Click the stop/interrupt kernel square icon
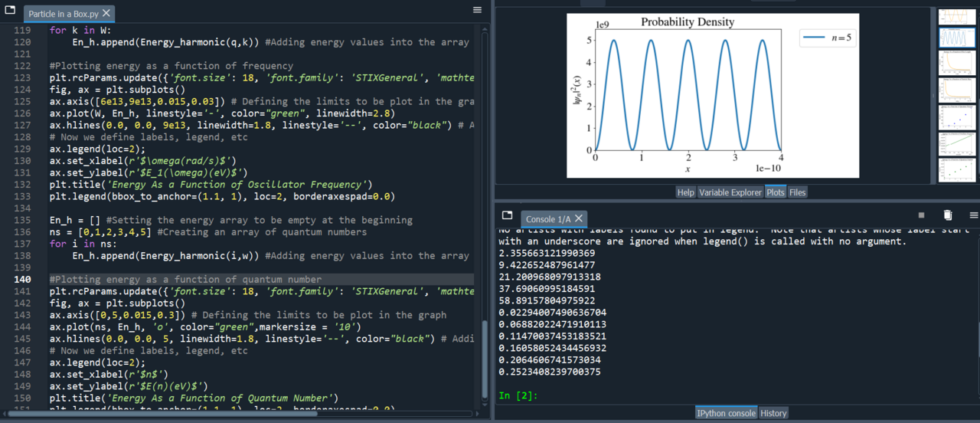This screenshot has height=423, width=980. point(921,215)
